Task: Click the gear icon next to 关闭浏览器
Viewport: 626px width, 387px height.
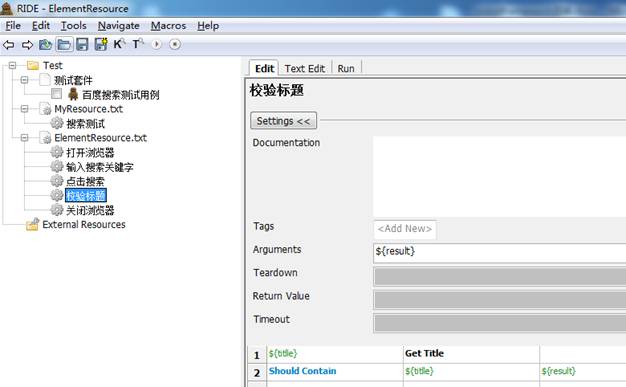Action: (57, 210)
